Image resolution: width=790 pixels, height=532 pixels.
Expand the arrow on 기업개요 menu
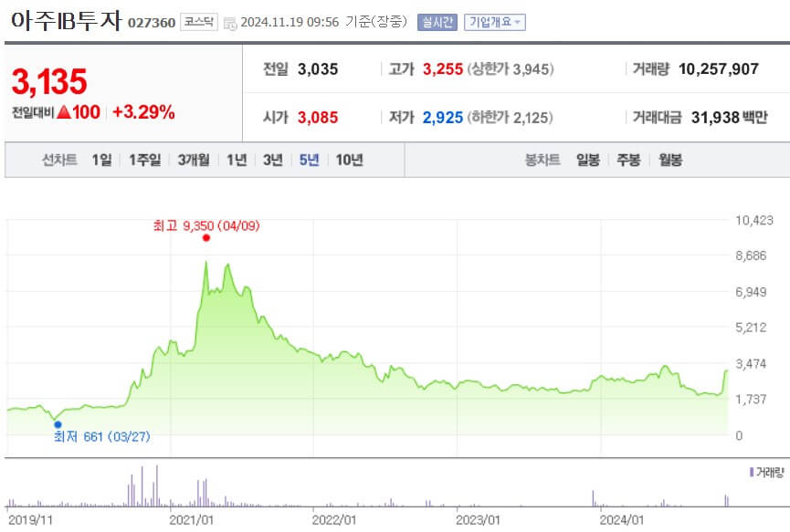click(517, 21)
